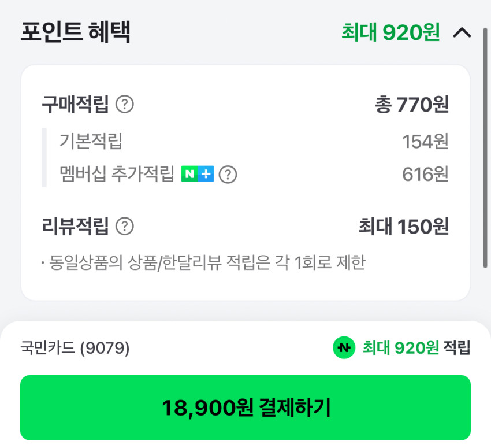Select the 국민카드 (9079) payment method
Image resolution: width=491 pixels, height=448 pixels.
point(75,348)
